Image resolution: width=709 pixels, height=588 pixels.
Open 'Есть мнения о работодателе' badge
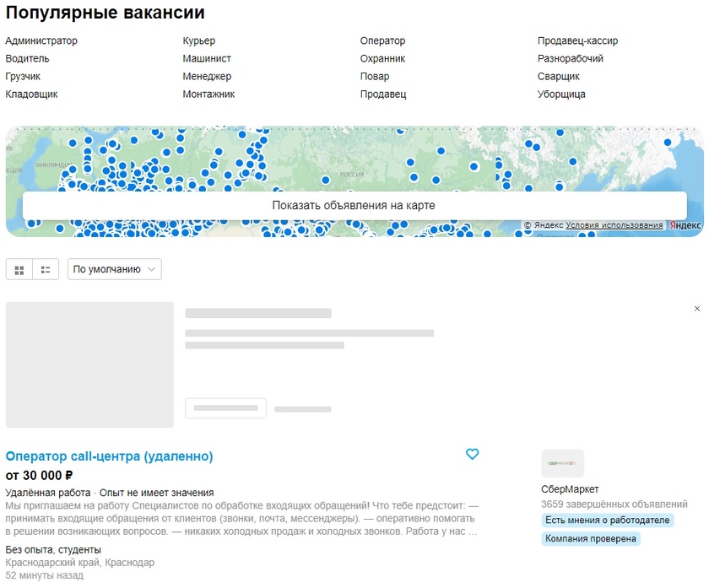[x=607, y=521]
